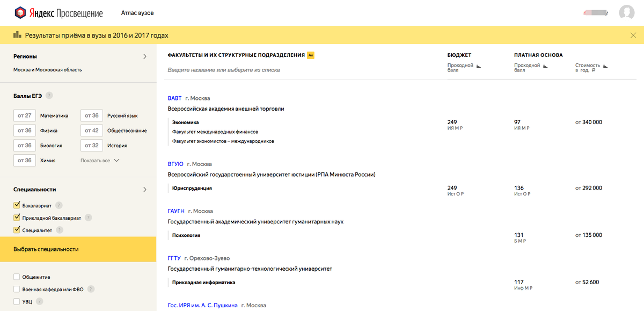The height and width of the screenshot is (311, 644).
Task: Toggle the Aa case-sensitivity icon
Action: (310, 55)
